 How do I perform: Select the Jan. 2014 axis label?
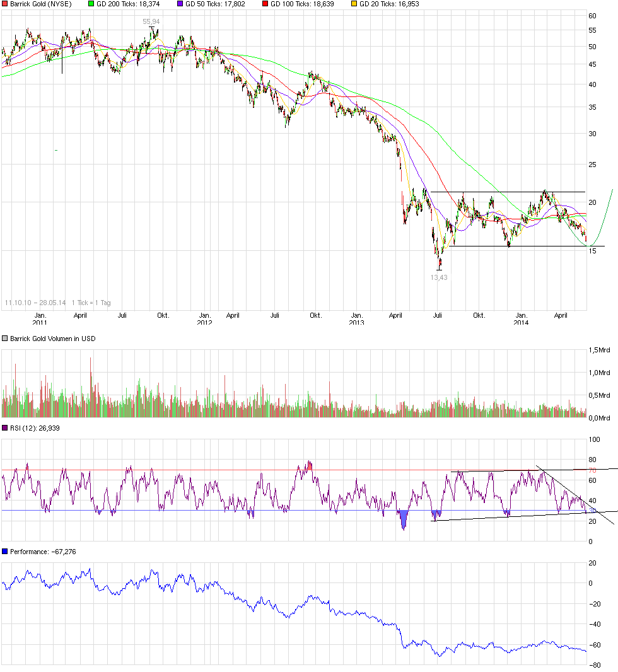[x=521, y=317]
